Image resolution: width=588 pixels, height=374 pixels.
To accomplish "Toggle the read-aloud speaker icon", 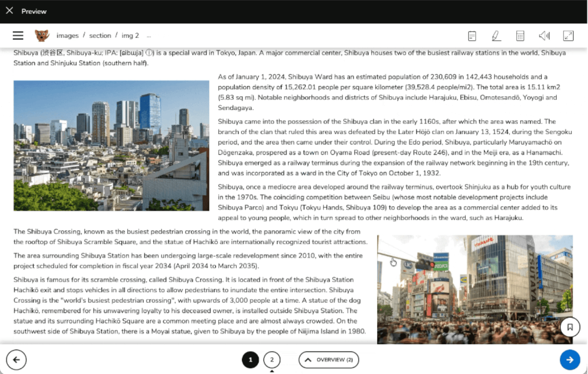I will click(544, 36).
